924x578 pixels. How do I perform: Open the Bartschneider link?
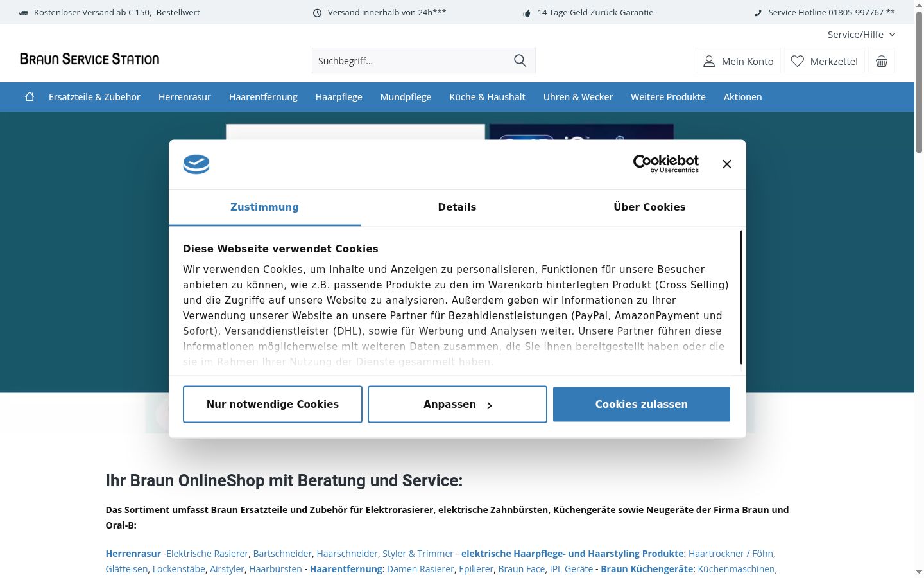click(282, 553)
